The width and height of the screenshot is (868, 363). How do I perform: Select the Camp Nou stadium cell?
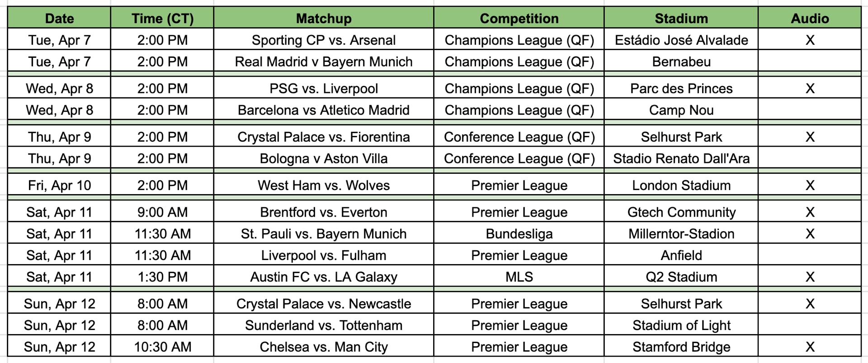[x=681, y=110]
